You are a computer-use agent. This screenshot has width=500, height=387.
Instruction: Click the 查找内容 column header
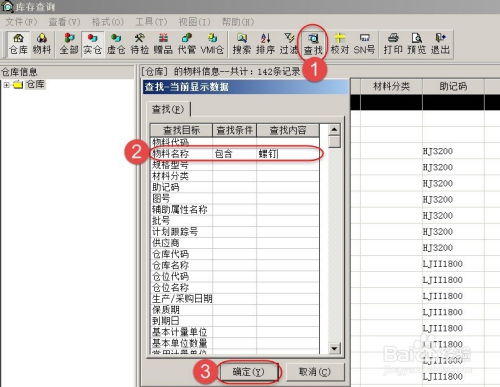tap(288, 130)
